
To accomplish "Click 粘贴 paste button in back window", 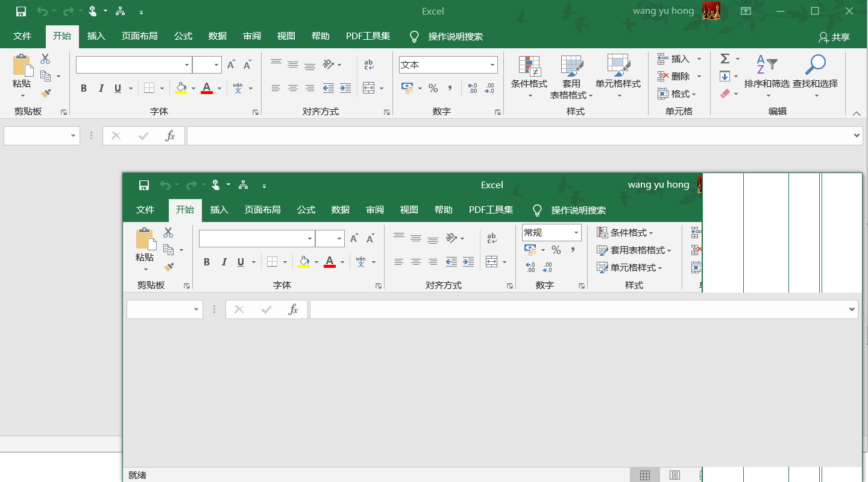I will [22, 76].
